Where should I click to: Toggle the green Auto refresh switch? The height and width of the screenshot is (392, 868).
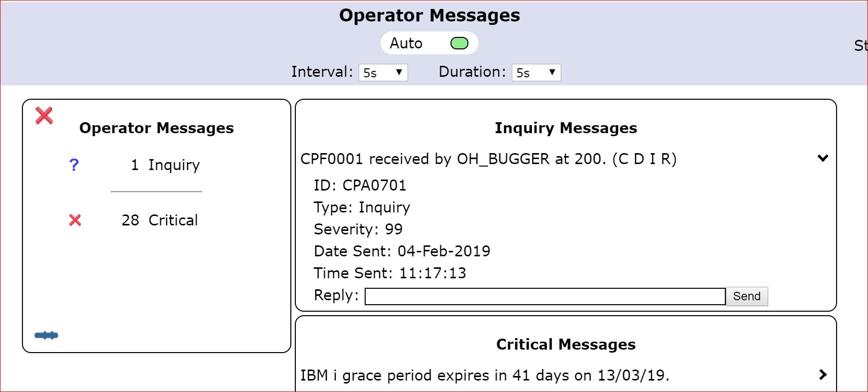(459, 43)
